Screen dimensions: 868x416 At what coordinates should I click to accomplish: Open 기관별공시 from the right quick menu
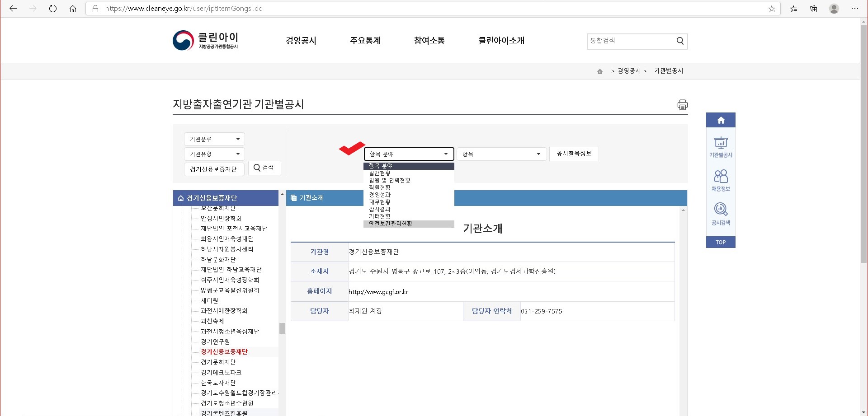point(721,147)
